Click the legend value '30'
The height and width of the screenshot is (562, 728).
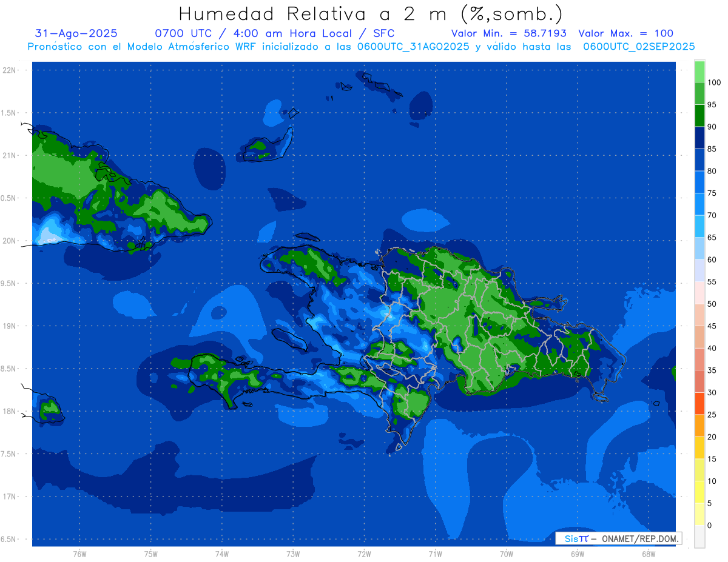(x=712, y=392)
